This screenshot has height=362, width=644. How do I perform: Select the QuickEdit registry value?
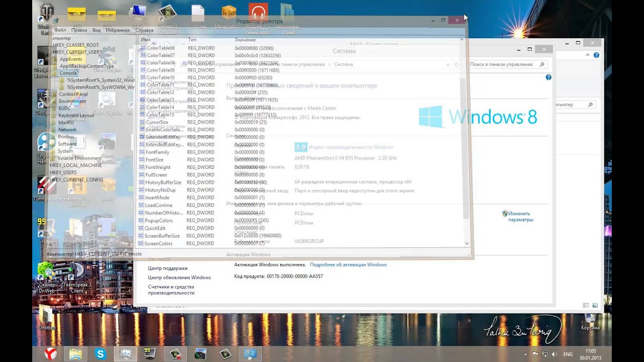(155, 228)
